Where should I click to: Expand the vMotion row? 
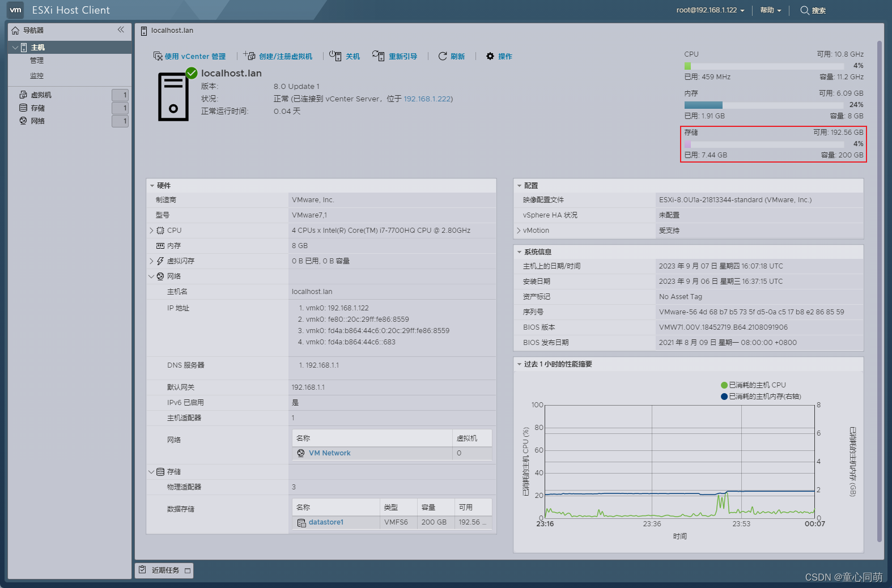click(519, 231)
